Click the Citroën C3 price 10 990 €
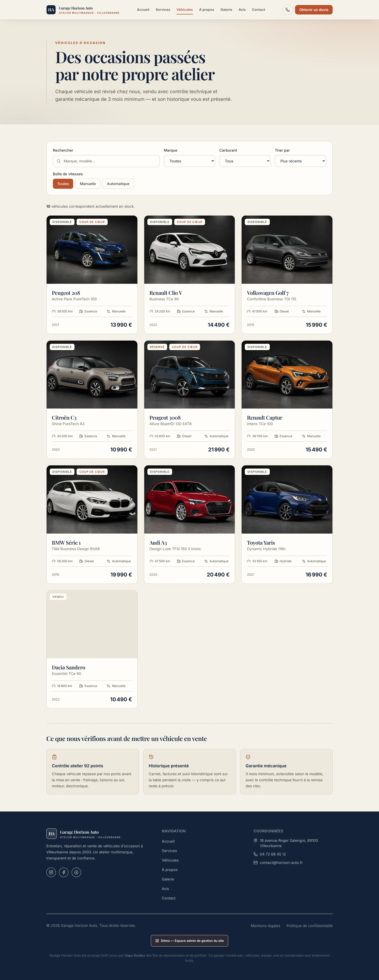Viewport: 379px width, 980px height. pyautogui.click(x=121, y=450)
